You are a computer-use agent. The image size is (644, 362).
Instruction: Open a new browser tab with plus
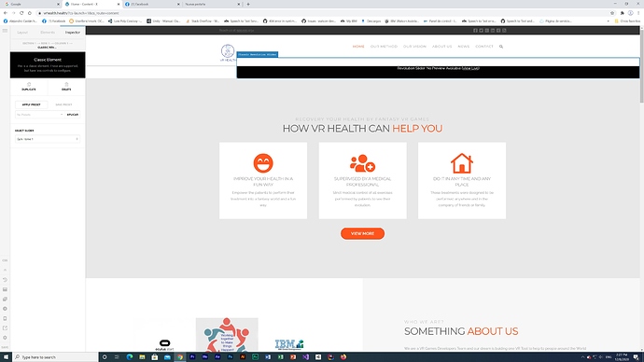(248, 4)
